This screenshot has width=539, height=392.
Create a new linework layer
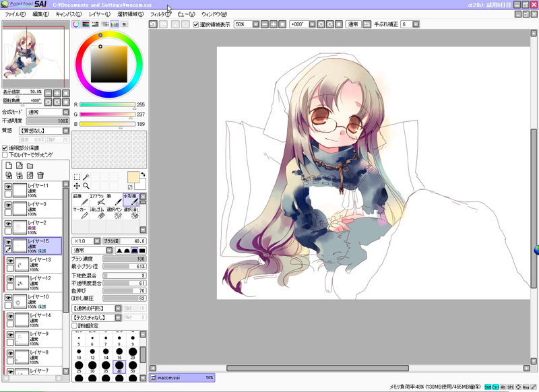[20, 166]
